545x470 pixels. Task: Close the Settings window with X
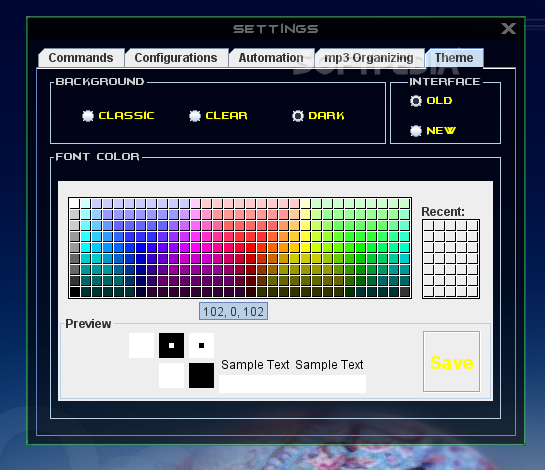[508, 29]
